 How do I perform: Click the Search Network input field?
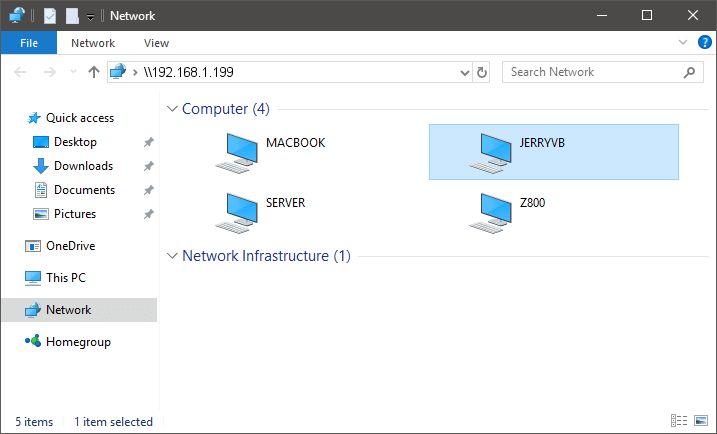(x=592, y=72)
